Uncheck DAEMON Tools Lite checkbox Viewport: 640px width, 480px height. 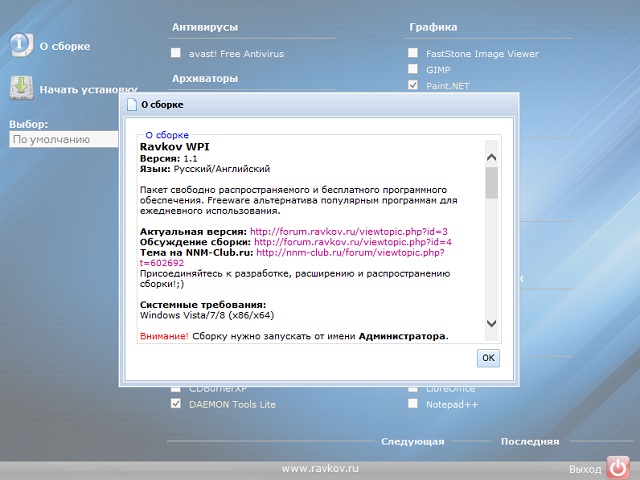point(176,403)
